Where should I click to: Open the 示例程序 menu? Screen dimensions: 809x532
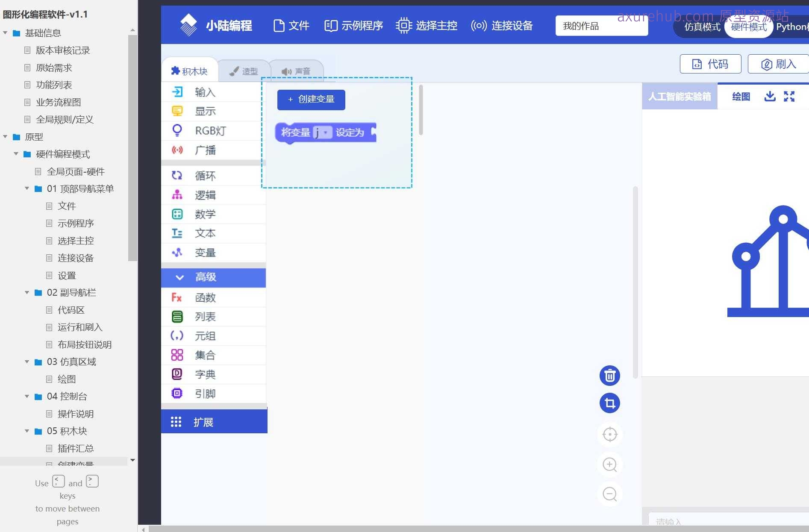click(353, 25)
